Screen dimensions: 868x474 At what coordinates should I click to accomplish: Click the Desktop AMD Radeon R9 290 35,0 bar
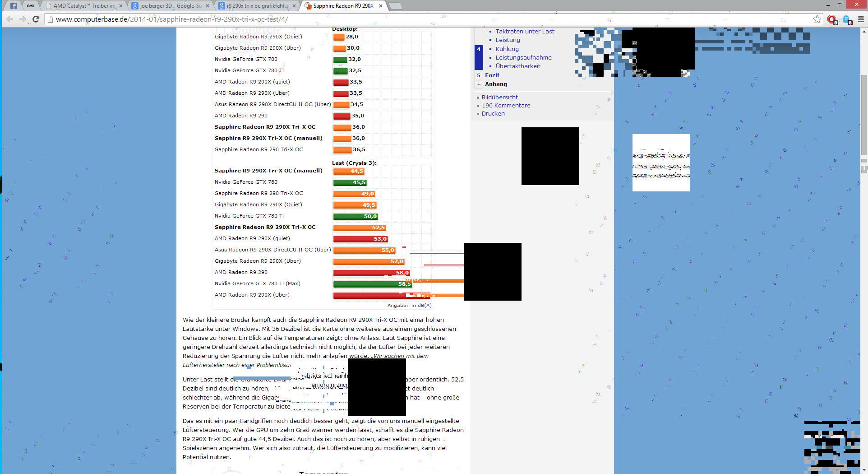342,116
